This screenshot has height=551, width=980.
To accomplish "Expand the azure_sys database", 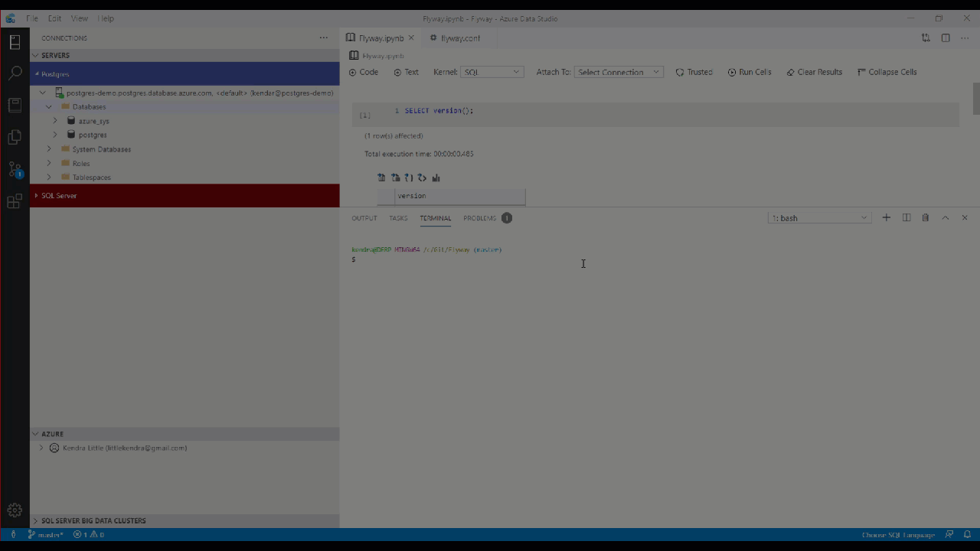I will (56, 120).
